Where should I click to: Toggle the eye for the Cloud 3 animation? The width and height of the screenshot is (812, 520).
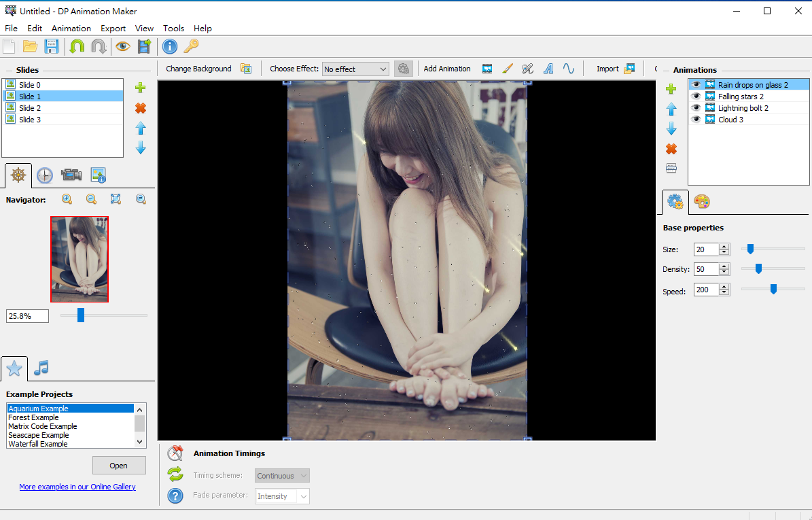tap(696, 120)
